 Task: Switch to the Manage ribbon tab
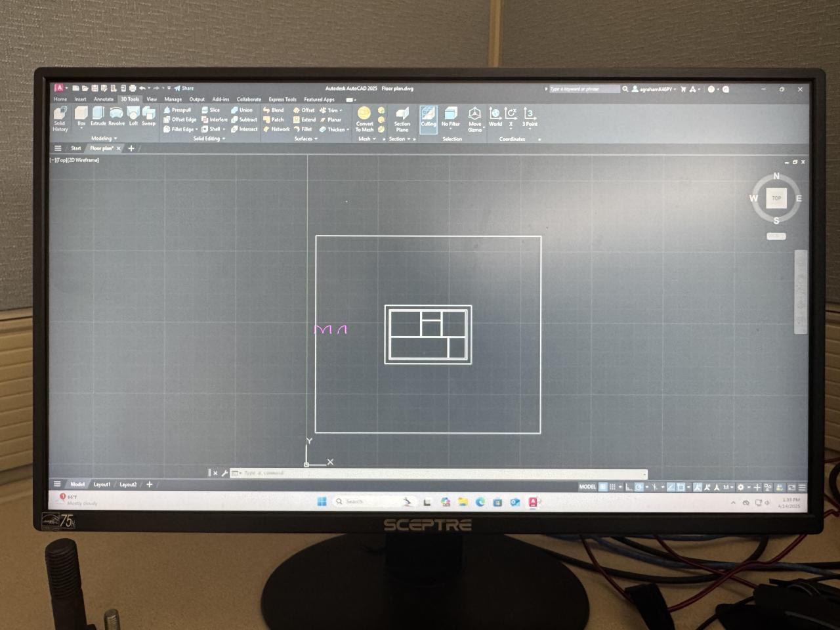(173, 99)
